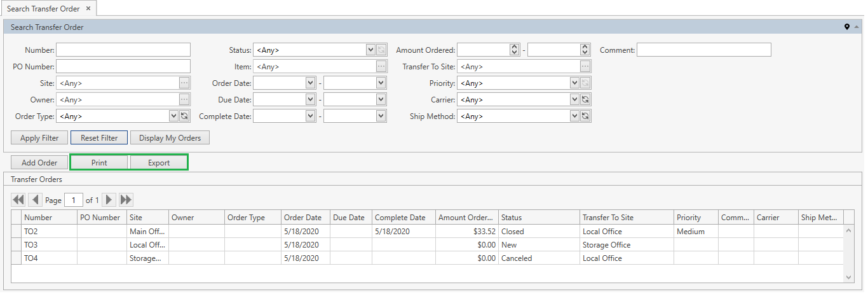Click the Apply Filter button
The width and height of the screenshot is (868, 294).
39,138
